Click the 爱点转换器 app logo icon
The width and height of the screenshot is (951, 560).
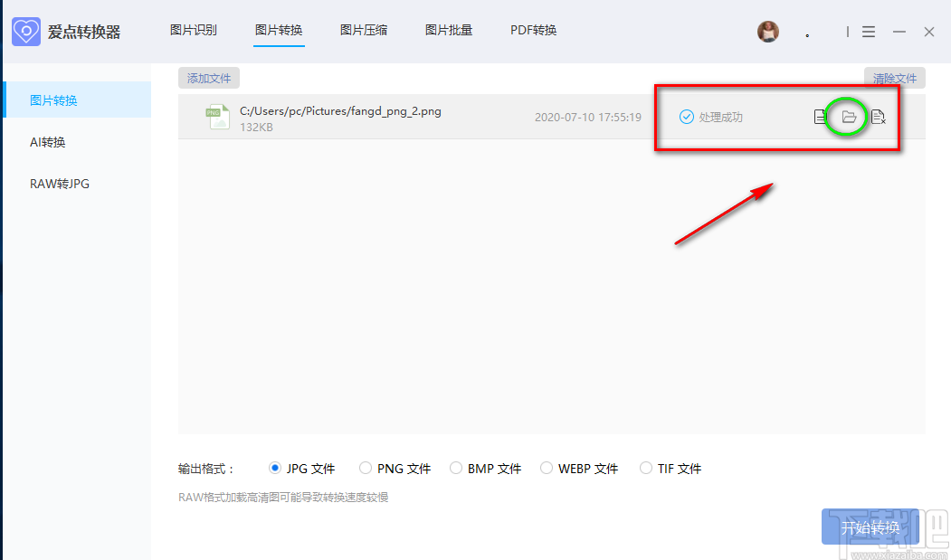[x=26, y=30]
